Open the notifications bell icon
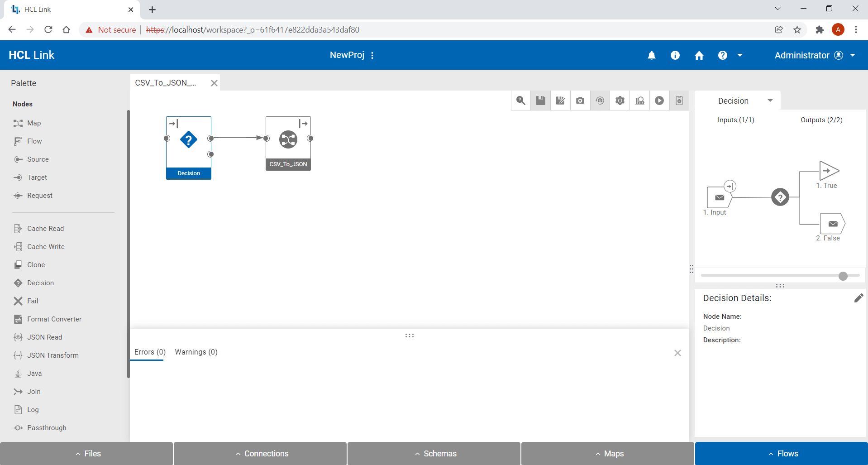This screenshot has width=868, height=465. tap(652, 55)
